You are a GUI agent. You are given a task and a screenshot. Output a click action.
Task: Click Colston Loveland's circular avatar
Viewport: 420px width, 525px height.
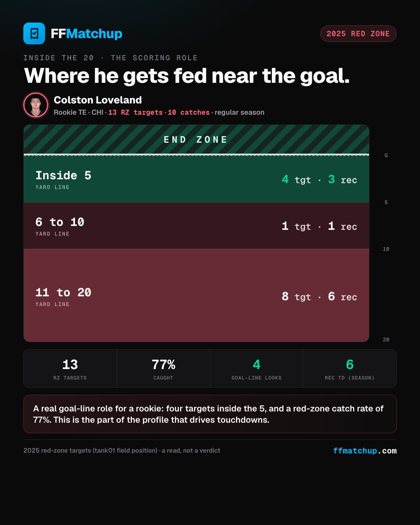(36, 105)
